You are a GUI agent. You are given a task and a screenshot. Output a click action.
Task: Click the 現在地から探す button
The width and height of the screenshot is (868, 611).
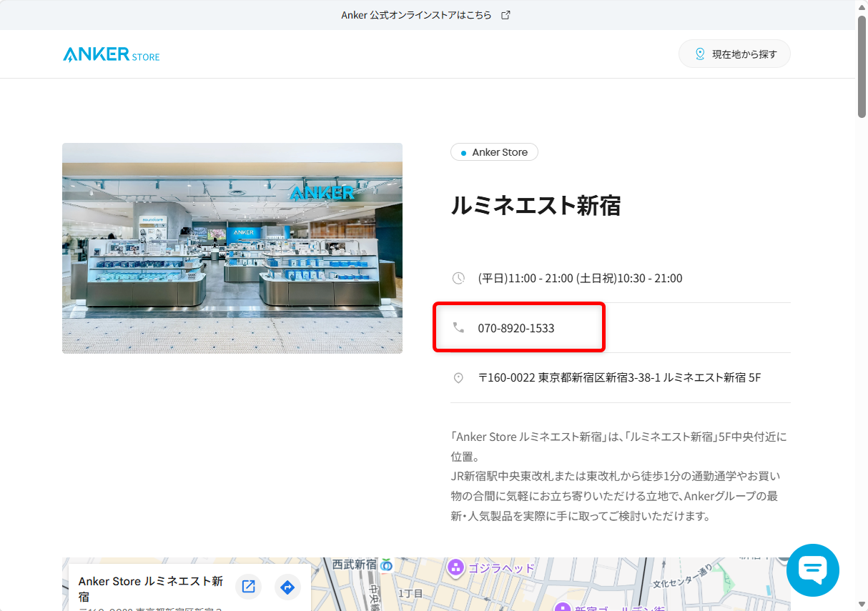pos(734,54)
